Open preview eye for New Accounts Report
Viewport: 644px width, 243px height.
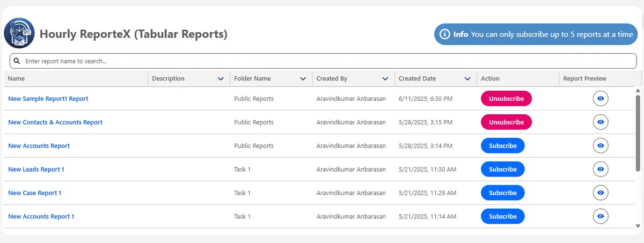coord(601,146)
